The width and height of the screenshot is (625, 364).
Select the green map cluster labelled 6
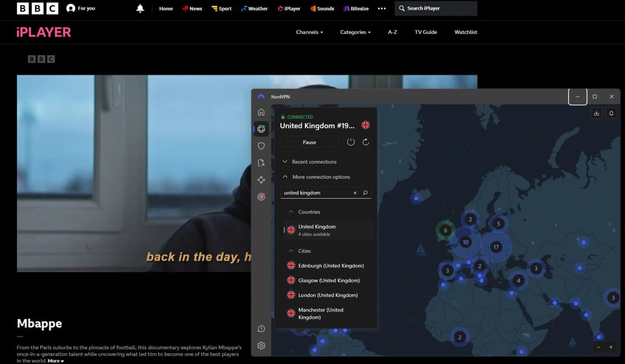point(445,230)
